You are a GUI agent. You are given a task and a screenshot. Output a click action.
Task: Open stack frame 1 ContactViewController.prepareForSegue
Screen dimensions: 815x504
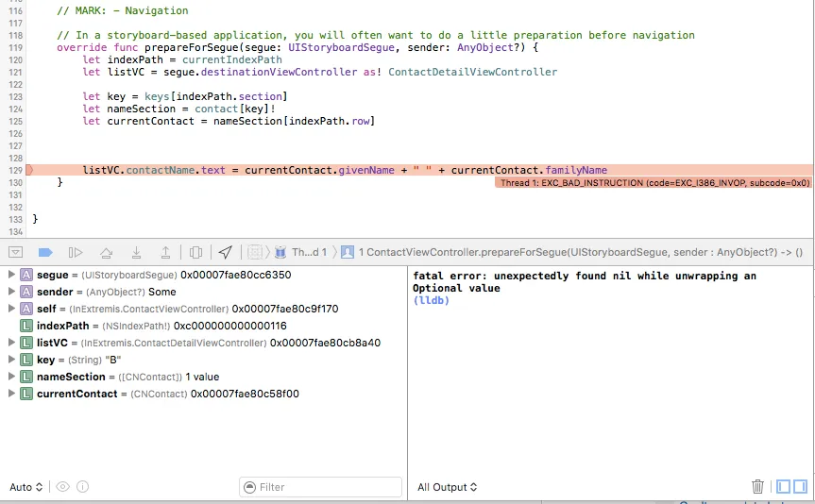(x=571, y=253)
